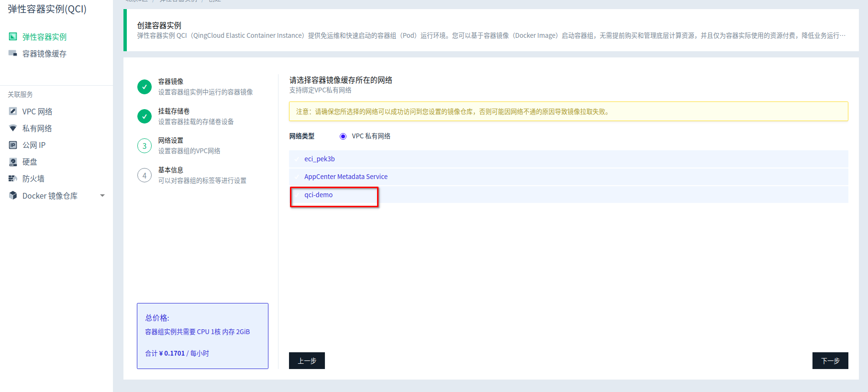Click the yellow 注意 warning notice
The width and height of the screenshot is (868, 392).
[568, 112]
